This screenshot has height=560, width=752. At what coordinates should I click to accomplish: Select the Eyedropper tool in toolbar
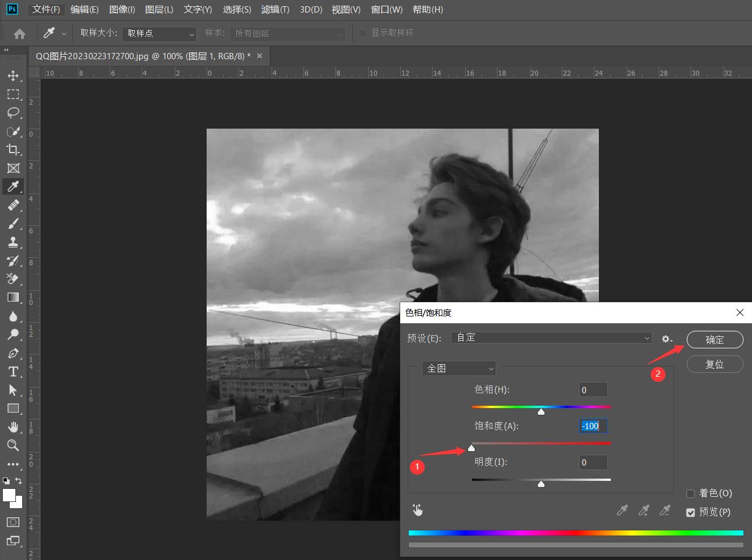[13, 187]
